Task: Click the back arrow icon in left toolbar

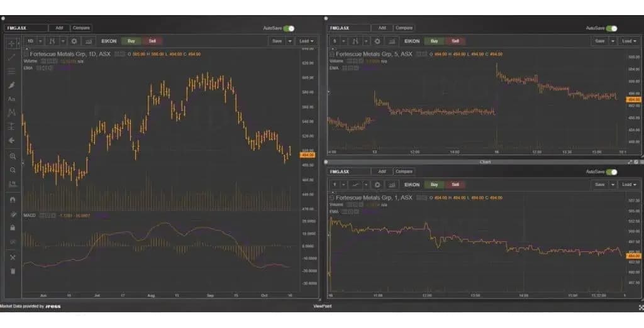Action: (11, 140)
